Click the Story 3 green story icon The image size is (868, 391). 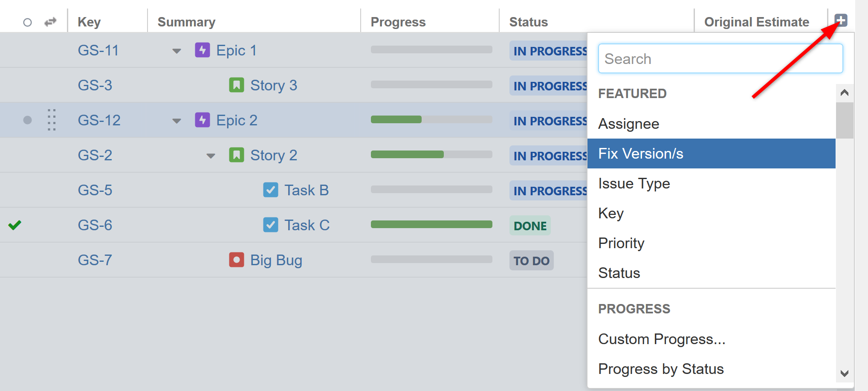coord(237,85)
